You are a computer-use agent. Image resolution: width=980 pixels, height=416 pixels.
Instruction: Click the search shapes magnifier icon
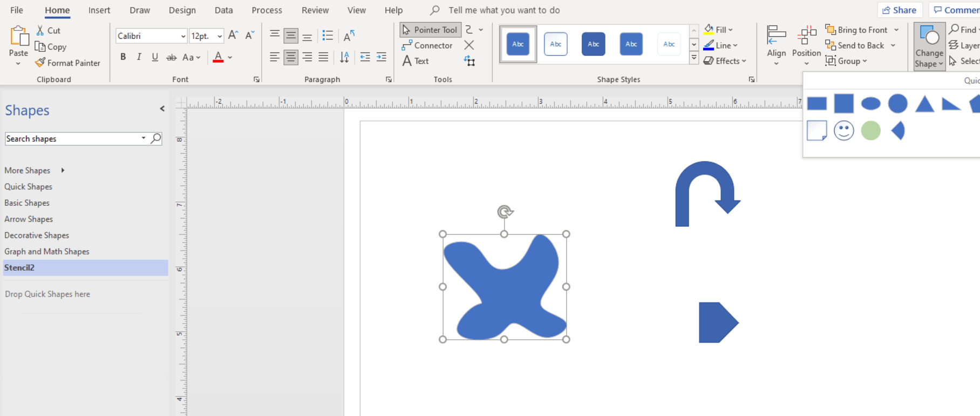pos(156,138)
